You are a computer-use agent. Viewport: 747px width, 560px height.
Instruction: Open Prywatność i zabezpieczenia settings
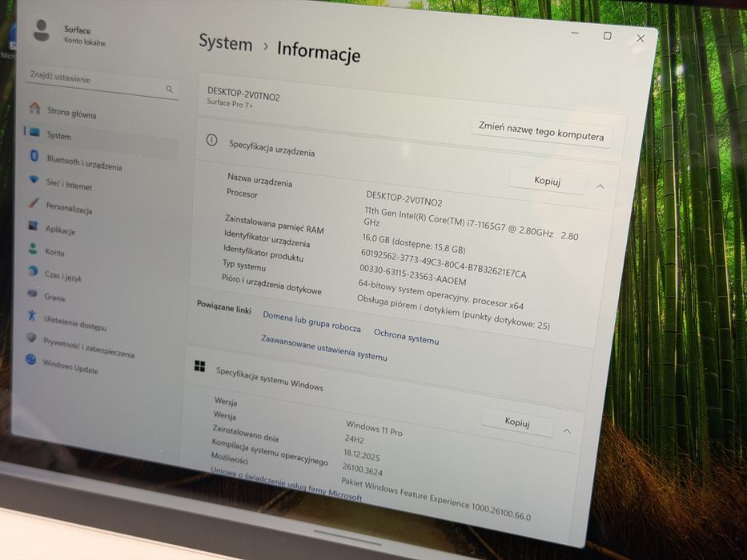[89, 347]
